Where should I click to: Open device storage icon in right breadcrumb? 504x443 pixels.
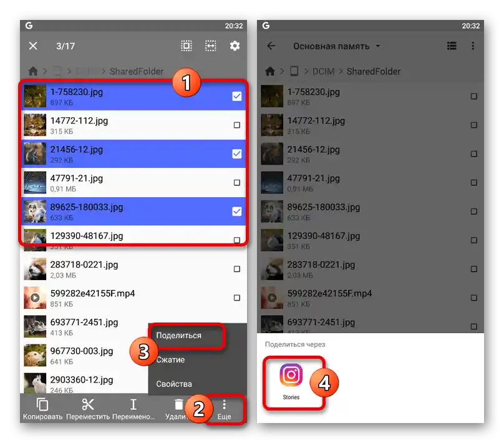(x=294, y=71)
